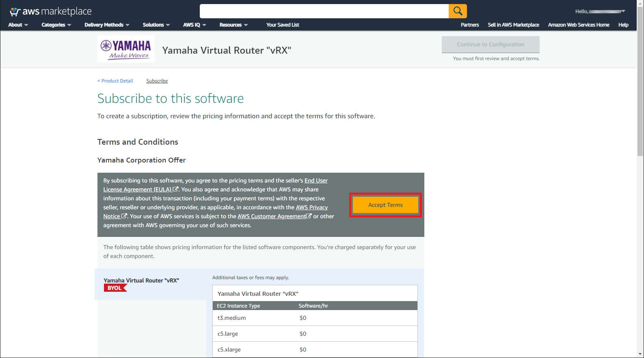Expand the Solutions menu

click(156, 25)
